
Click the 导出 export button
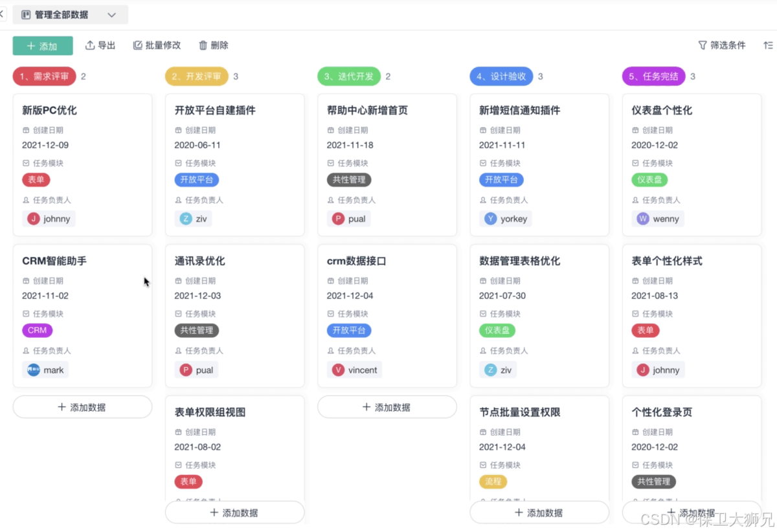tap(100, 45)
